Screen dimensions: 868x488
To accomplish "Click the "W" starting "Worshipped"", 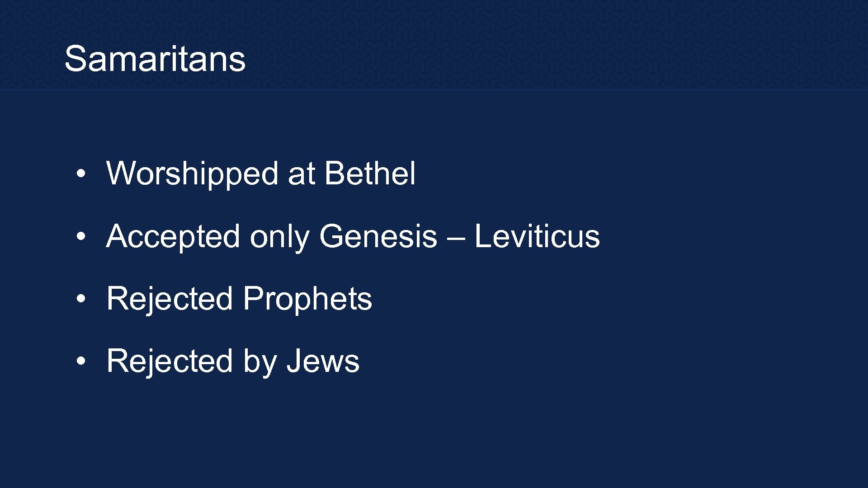I will coord(120,174).
